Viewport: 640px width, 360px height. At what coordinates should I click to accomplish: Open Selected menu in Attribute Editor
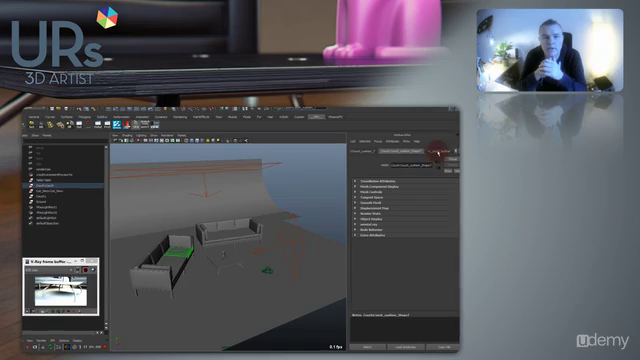point(364,141)
